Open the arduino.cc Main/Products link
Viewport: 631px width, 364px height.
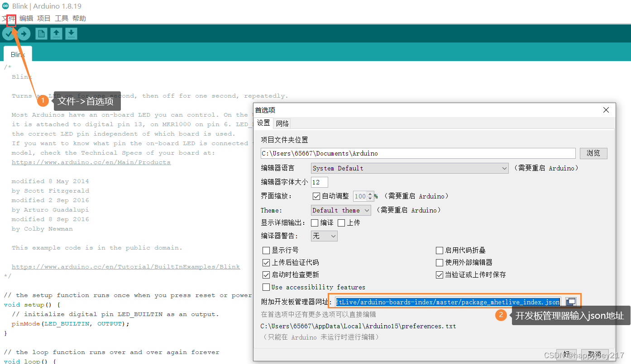[91, 162]
